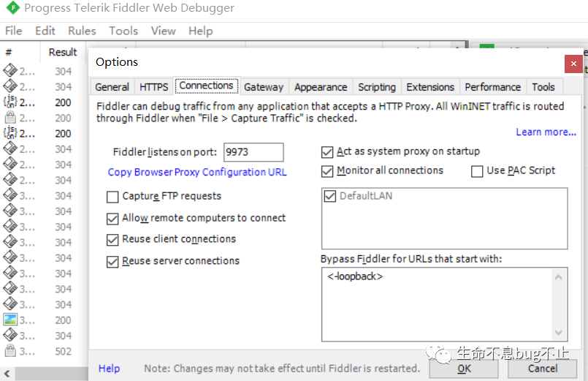This screenshot has width=588, height=381.
Task: Click the "502" result cell
Action: pos(63,352)
